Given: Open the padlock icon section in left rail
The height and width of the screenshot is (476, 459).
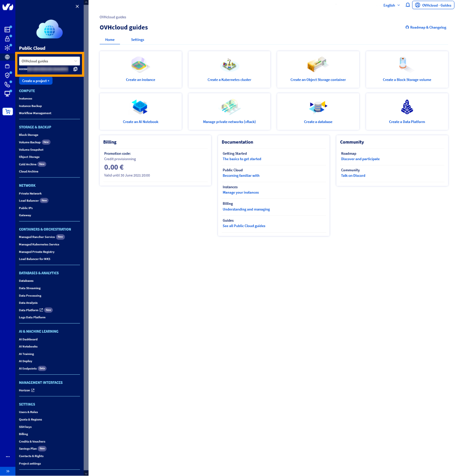Looking at the screenshot, I should tap(7, 39).
